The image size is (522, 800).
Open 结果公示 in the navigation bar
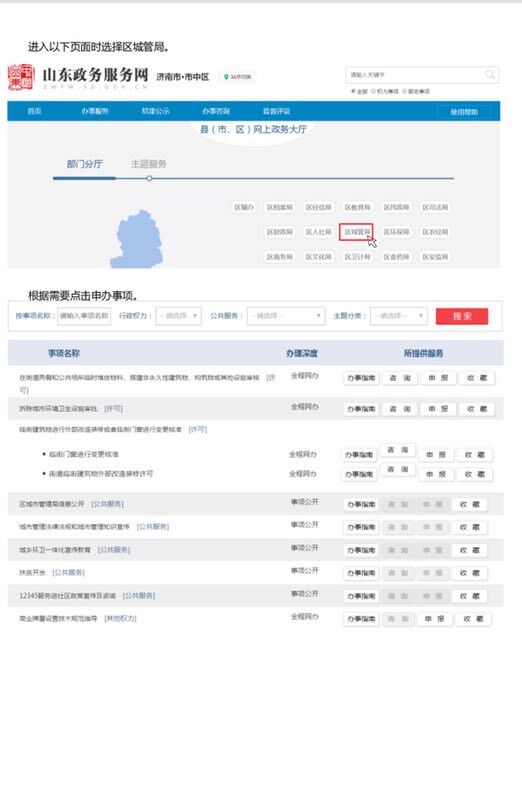[x=155, y=111]
